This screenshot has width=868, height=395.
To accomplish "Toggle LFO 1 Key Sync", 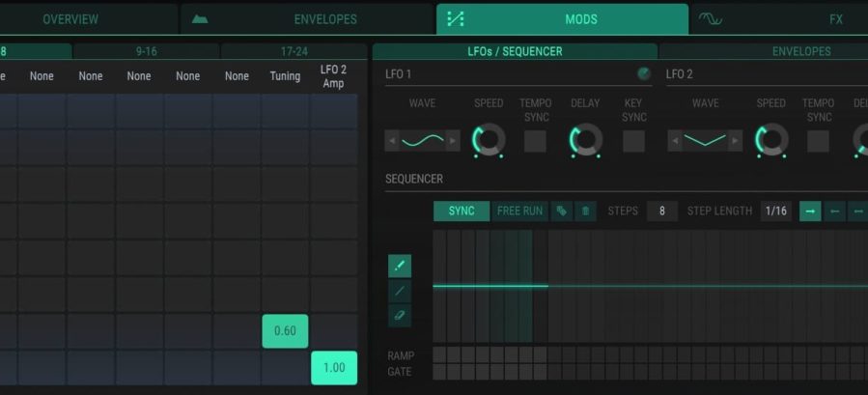I will point(633,141).
